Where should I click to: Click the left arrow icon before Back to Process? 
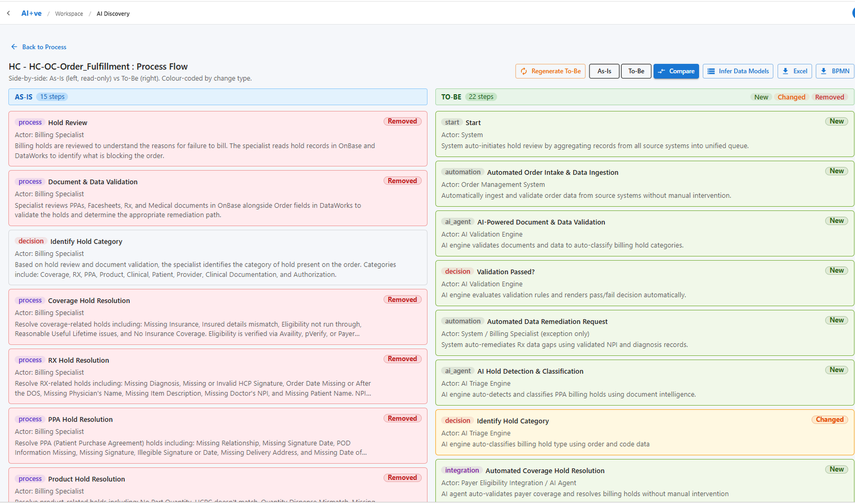[14, 47]
